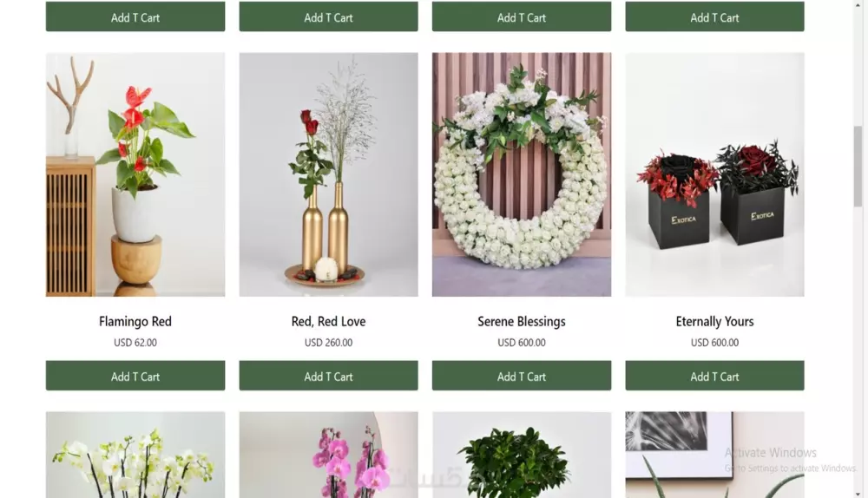Click the pink orchid product image

pyautogui.click(x=328, y=455)
